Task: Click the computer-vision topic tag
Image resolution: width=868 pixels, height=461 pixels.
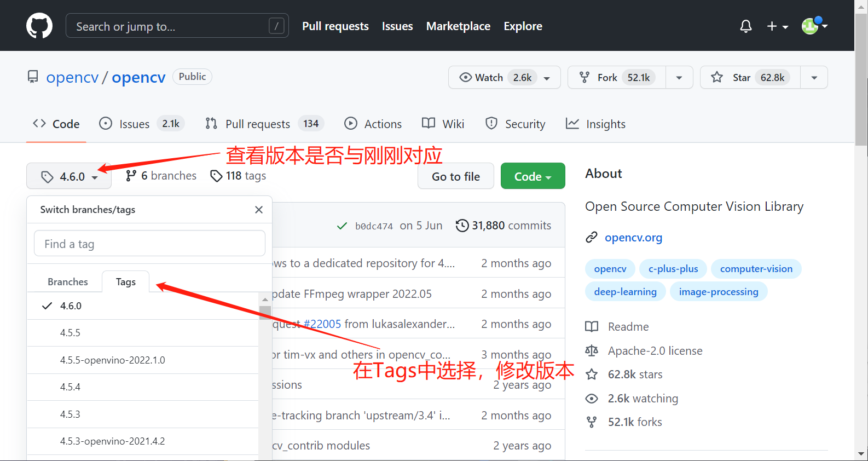Action: [x=756, y=269]
